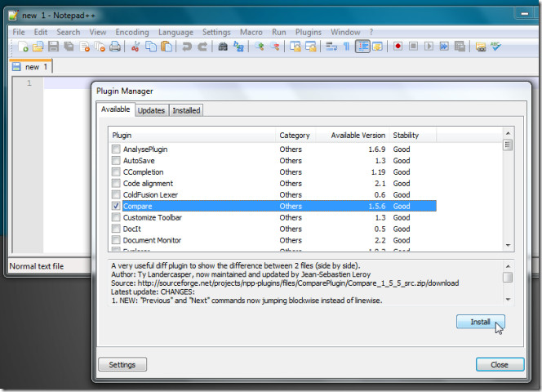Check the Code alignment checkbox
Viewport: 542px width, 392px height.
tap(116, 184)
